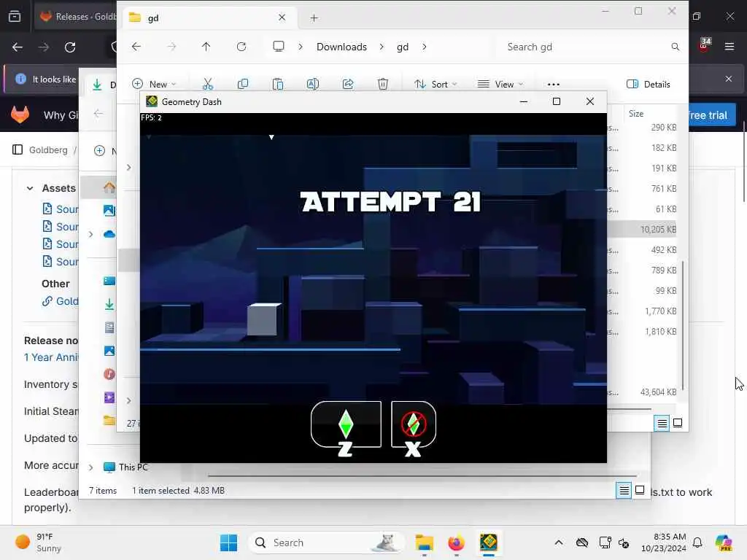Open 1 Year Anniversary release link
This screenshot has width=747, height=560.
(x=52, y=357)
